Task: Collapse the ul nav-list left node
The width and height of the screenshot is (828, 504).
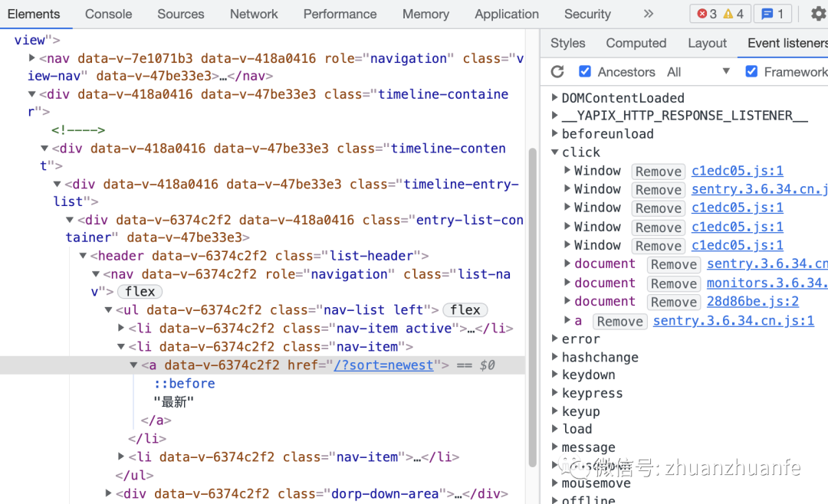Action: click(108, 309)
